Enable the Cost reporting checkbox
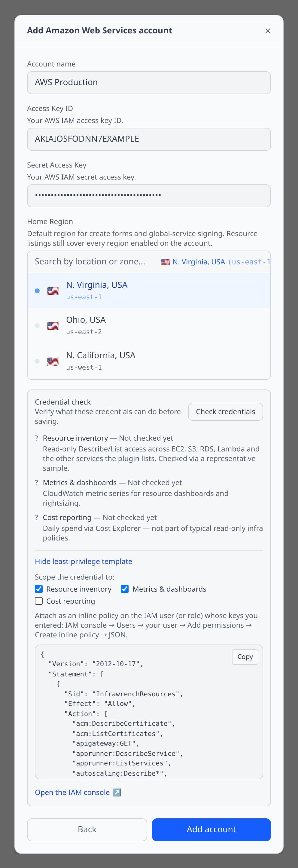The height and width of the screenshot is (868, 298). pos(39,601)
